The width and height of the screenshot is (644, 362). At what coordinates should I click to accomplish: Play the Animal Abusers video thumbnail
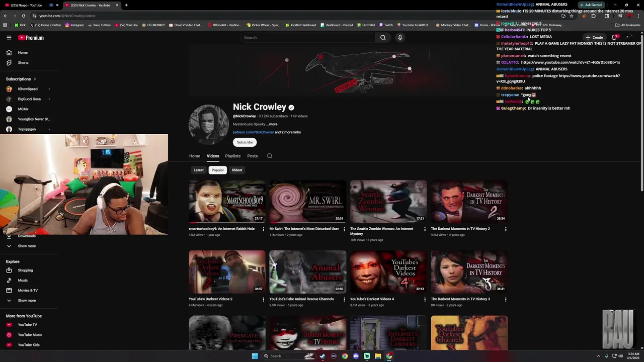(308, 271)
